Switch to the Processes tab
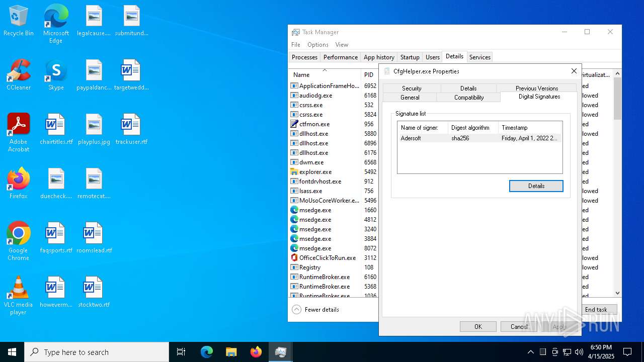644x362 pixels. [x=304, y=57]
